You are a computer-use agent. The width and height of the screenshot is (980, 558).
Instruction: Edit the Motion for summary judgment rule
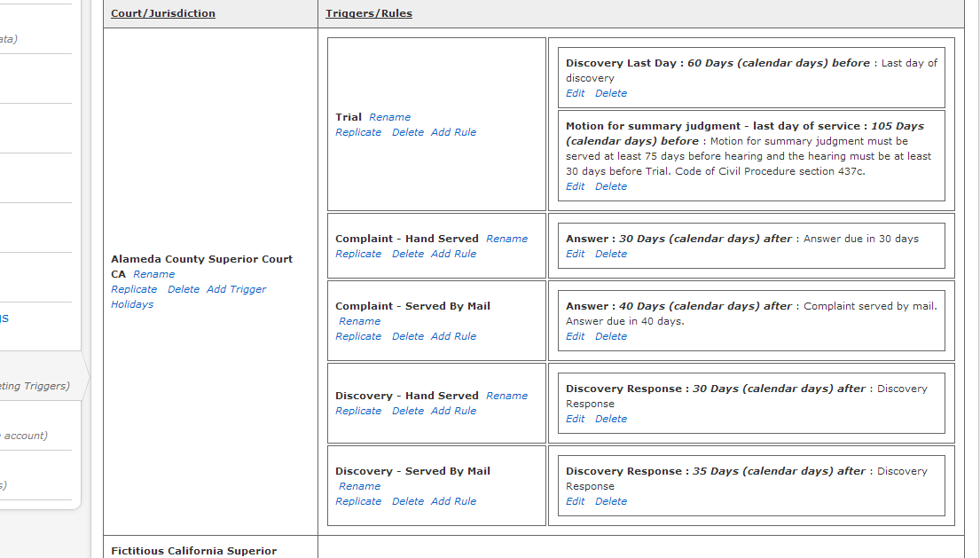[x=575, y=186]
